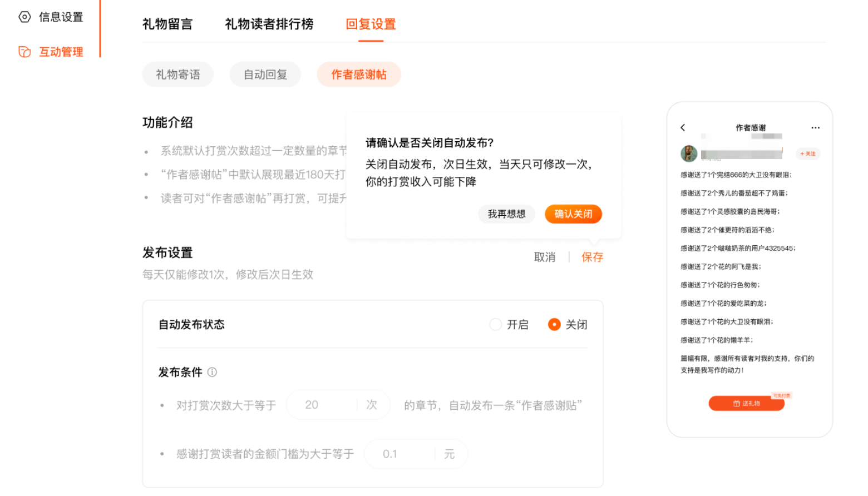
Task: Click the back arrow in phone preview
Action: pyautogui.click(x=683, y=127)
